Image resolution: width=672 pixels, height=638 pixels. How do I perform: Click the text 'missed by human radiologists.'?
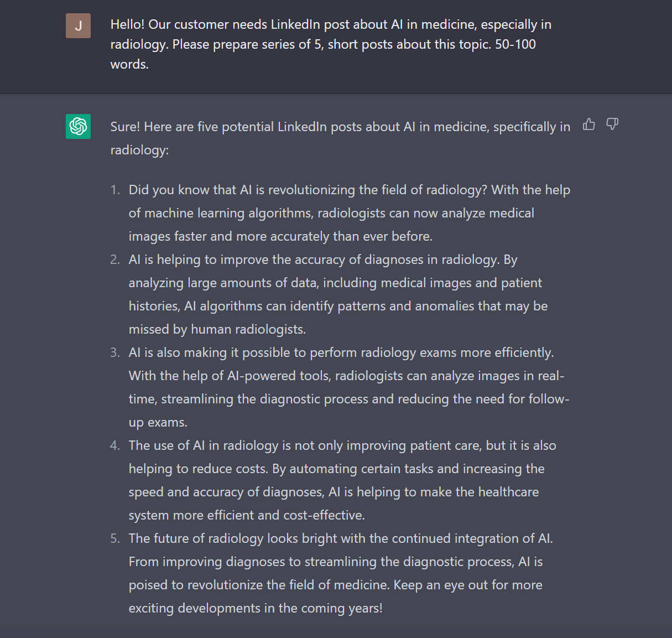(x=217, y=329)
